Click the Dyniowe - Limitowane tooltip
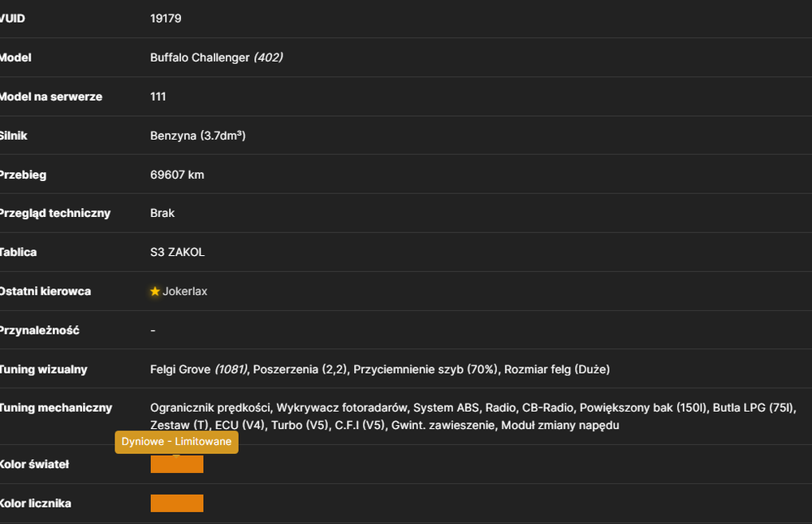 click(x=176, y=442)
